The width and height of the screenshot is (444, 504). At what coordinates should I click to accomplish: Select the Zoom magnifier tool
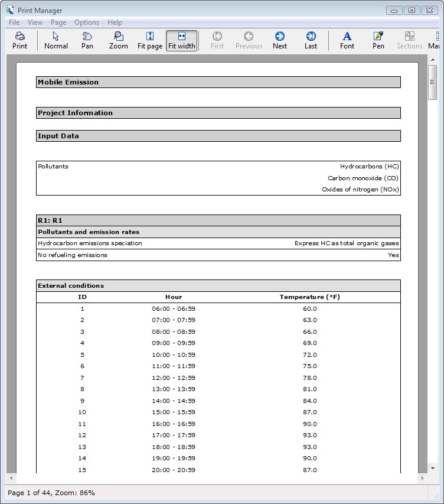point(118,40)
